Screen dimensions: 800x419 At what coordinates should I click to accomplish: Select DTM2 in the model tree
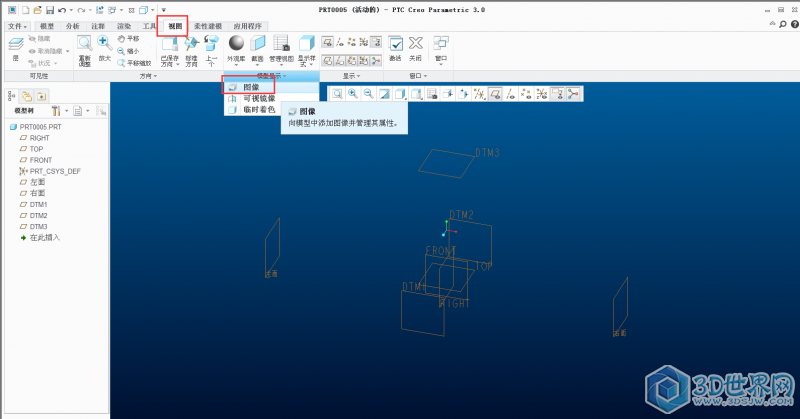[39, 215]
